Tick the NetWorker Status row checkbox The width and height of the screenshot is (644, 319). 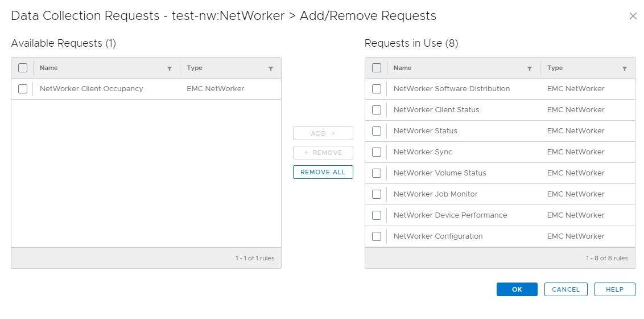point(377,130)
